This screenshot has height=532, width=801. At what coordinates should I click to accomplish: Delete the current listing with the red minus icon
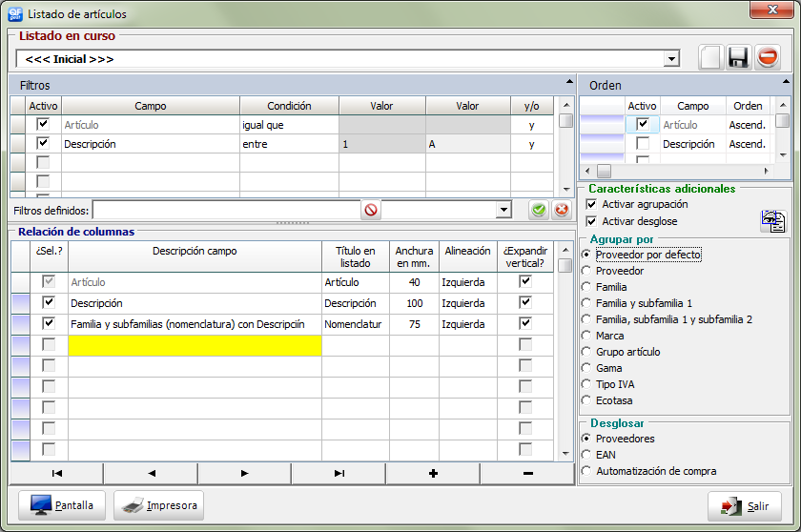[x=768, y=57]
